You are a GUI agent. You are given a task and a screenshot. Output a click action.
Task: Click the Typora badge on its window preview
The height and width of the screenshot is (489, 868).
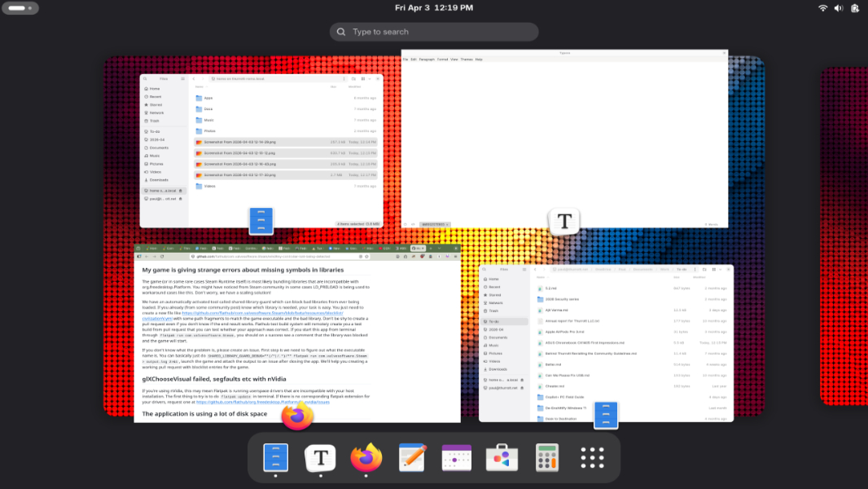(564, 222)
